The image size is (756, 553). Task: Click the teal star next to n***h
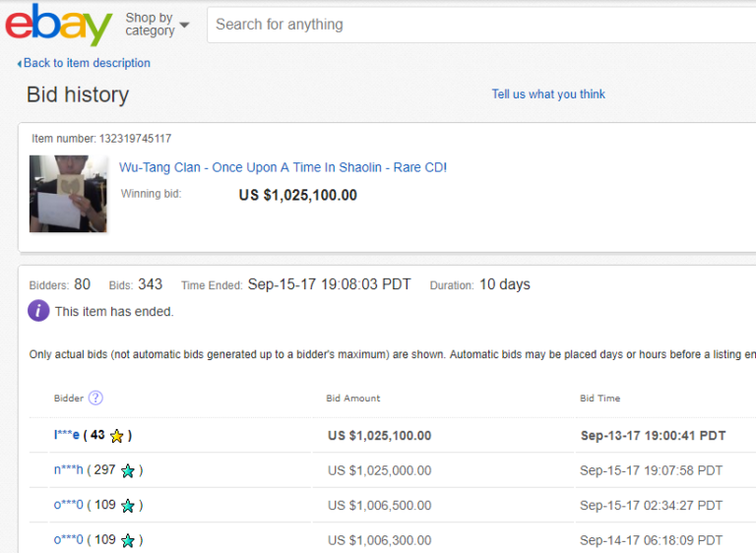tap(128, 471)
